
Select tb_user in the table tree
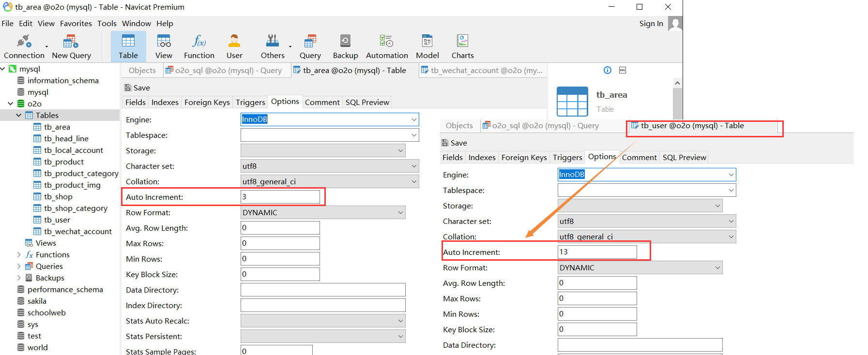57,220
